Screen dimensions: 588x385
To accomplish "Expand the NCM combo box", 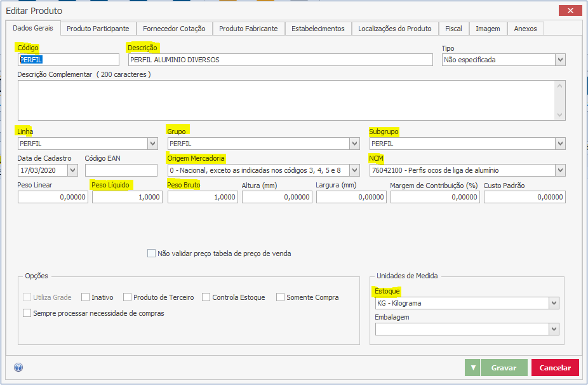I will [559, 170].
